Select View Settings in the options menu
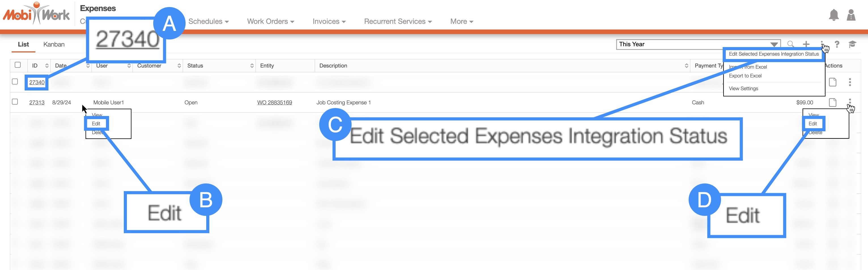This screenshot has height=270, width=868. point(743,88)
